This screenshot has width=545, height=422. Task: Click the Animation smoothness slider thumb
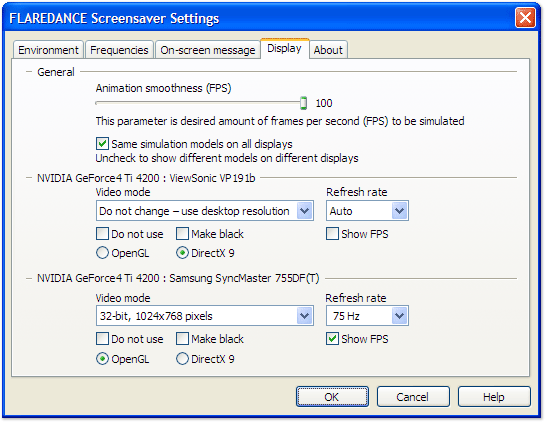point(303,103)
